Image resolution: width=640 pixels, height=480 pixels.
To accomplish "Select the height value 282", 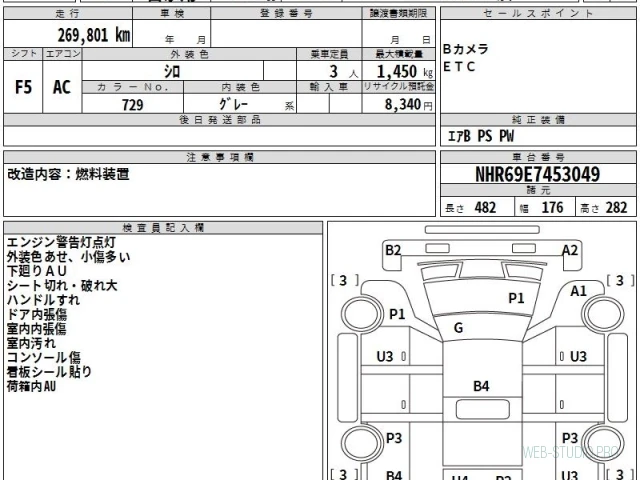I will (x=616, y=208).
